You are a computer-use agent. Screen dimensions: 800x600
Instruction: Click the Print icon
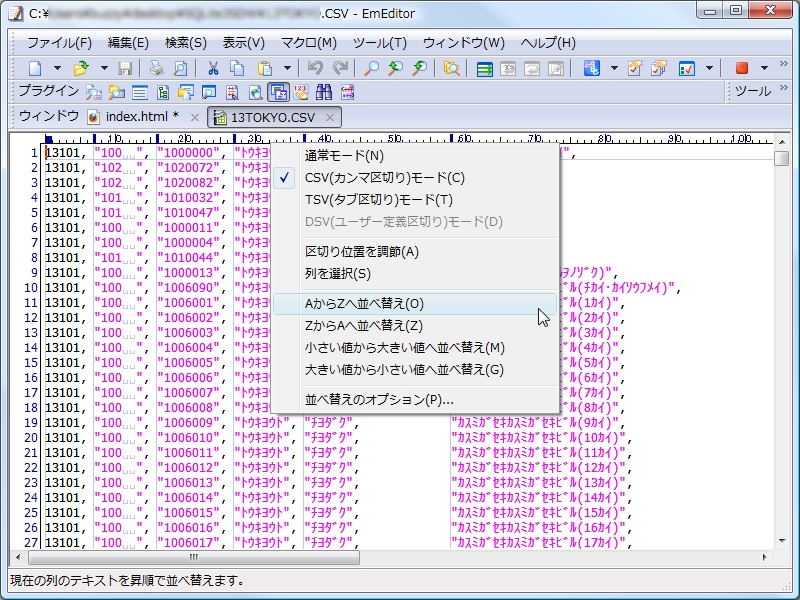coord(155,68)
